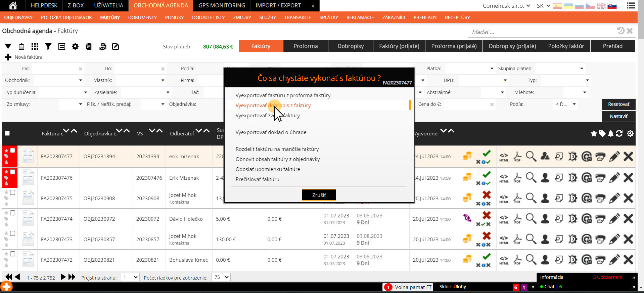Click the Zrušiť button in dialog
The height and width of the screenshot is (293, 644).
click(319, 195)
